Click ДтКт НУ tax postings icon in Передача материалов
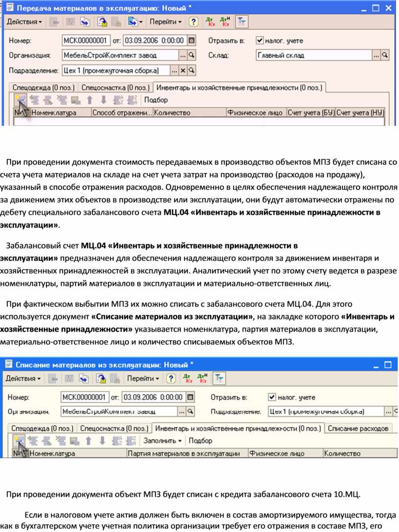The image size is (399, 532). click(224, 22)
